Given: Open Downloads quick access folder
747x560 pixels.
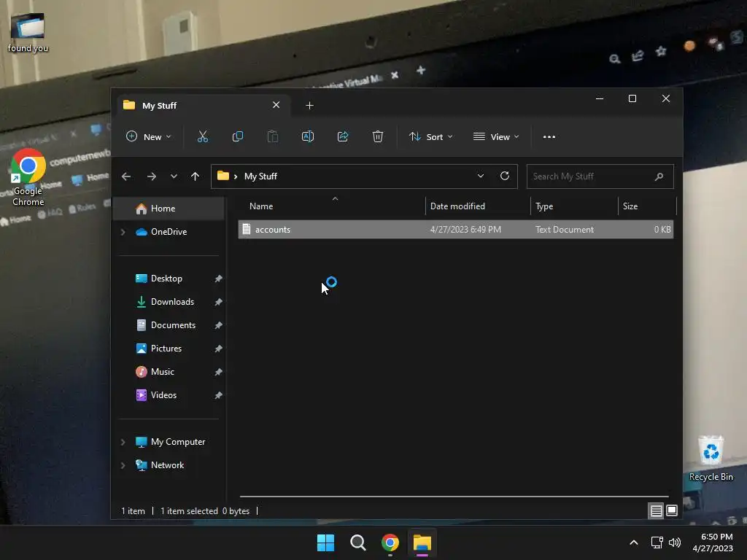Looking at the screenshot, I should [172, 302].
